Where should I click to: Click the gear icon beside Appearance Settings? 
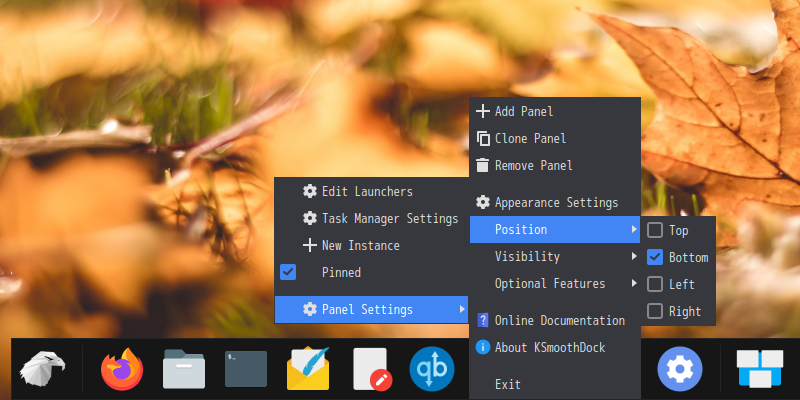pyautogui.click(x=483, y=203)
